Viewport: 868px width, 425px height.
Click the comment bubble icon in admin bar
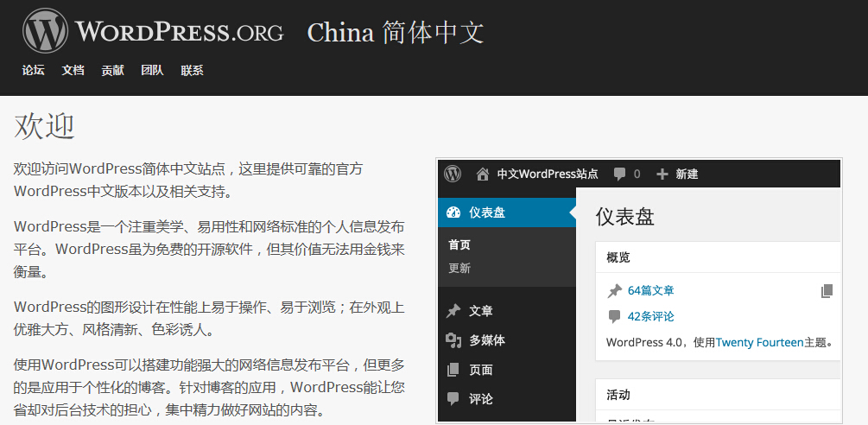[619, 174]
